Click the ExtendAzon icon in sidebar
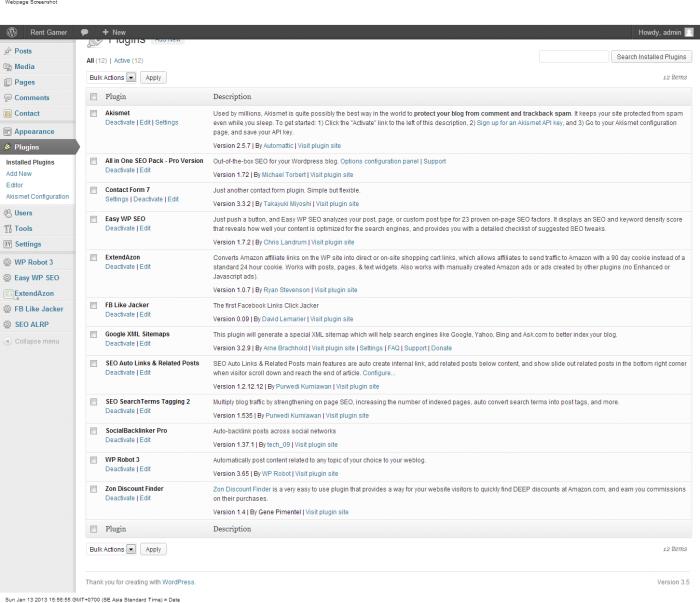 coord(8,294)
